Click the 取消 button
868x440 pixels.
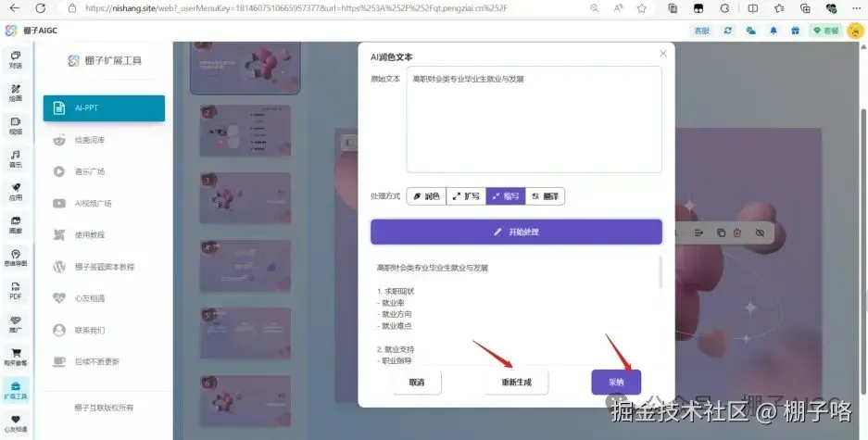click(x=417, y=382)
